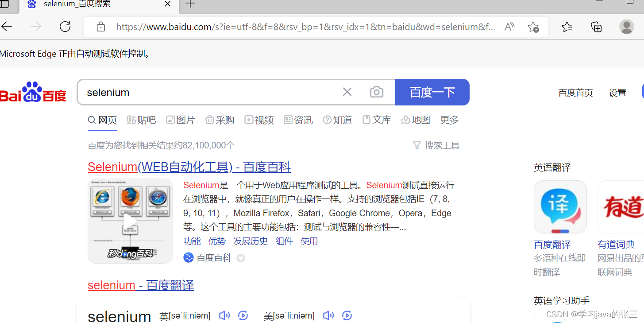
Task: Reload the page with the refresh icon
Action: click(x=65, y=27)
